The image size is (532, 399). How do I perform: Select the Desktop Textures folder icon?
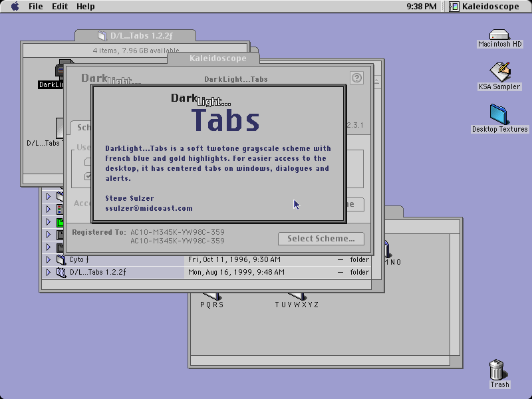tap(499, 118)
